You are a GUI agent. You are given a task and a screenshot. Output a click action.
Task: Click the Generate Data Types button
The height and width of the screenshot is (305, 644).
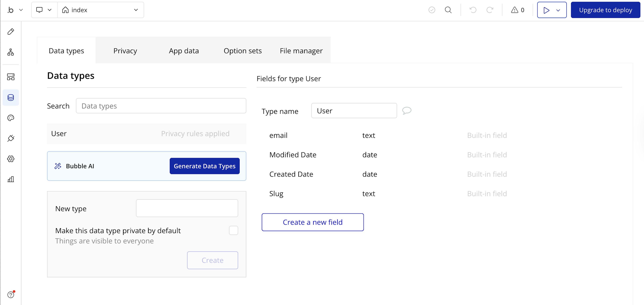[x=204, y=166]
